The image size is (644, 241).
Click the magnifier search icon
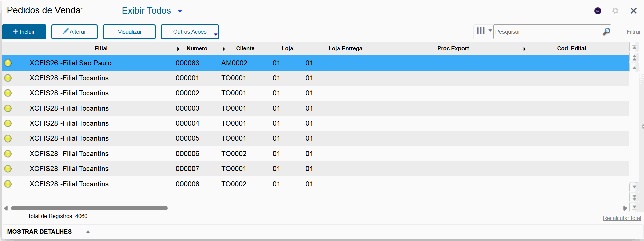click(x=606, y=32)
